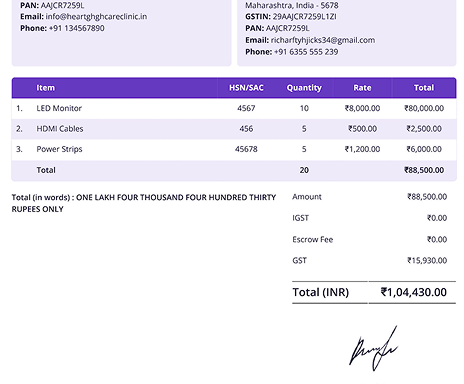Click the Total (INR) label
The width and height of the screenshot is (464, 384).
[320, 292]
